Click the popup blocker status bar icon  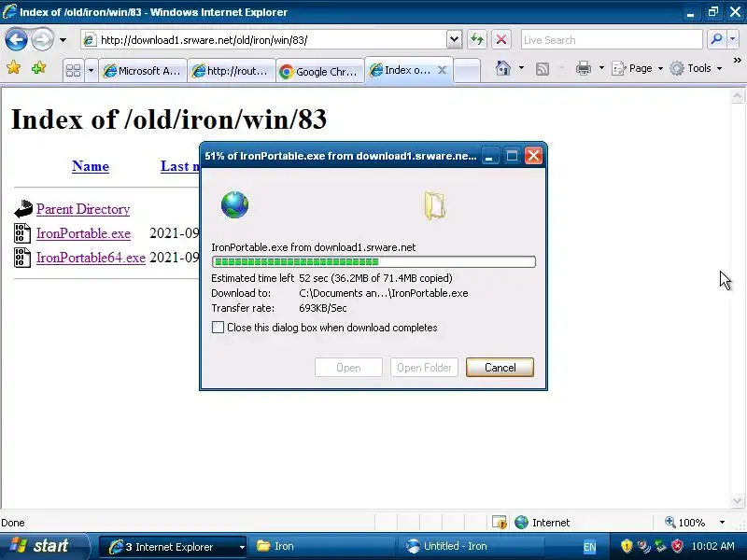click(500, 523)
